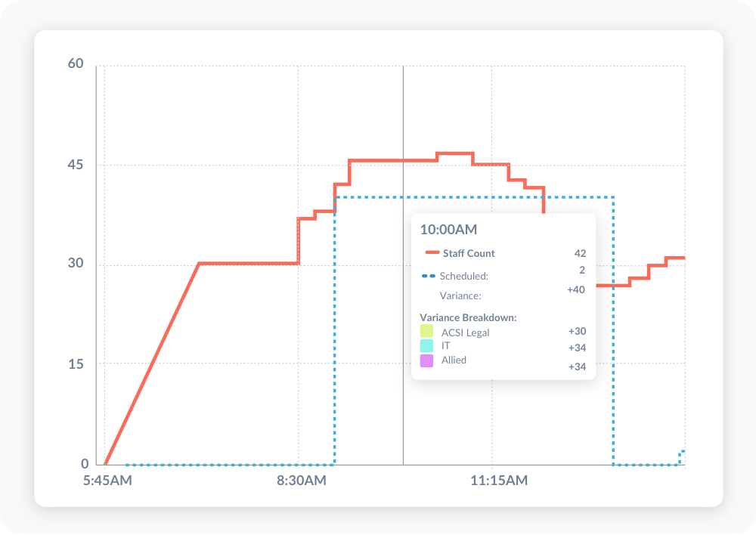Click the 45 y-axis label
The width and height of the screenshot is (756, 535).
click(76, 165)
